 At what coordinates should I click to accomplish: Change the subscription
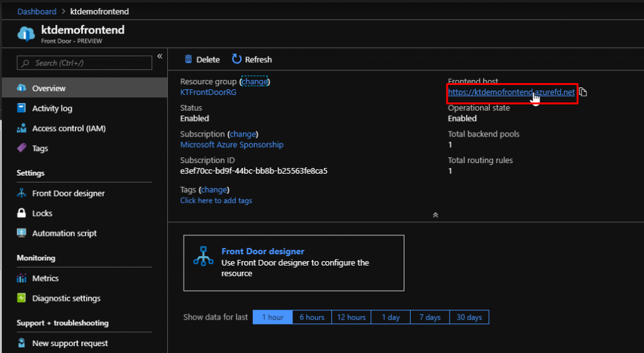click(x=243, y=134)
